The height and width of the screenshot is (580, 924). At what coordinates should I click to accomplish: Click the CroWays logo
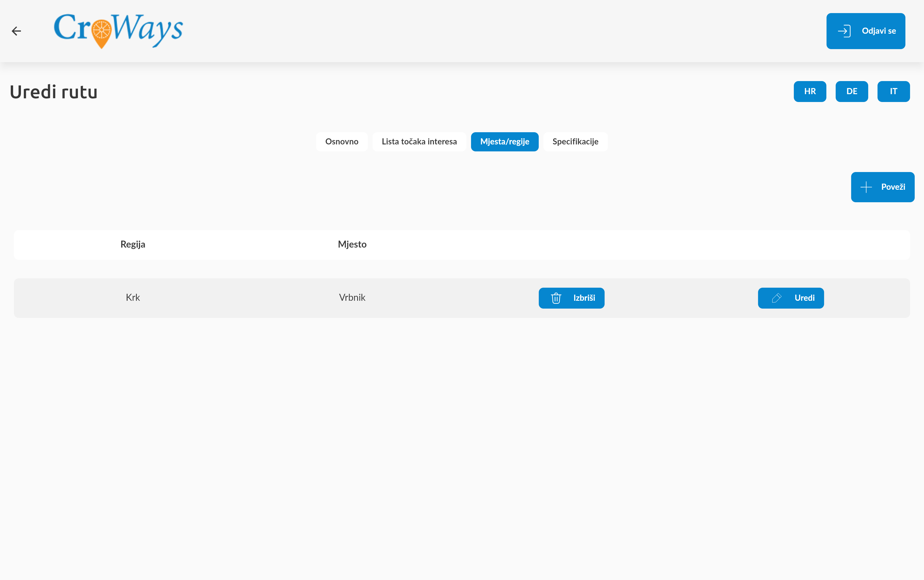tap(118, 31)
